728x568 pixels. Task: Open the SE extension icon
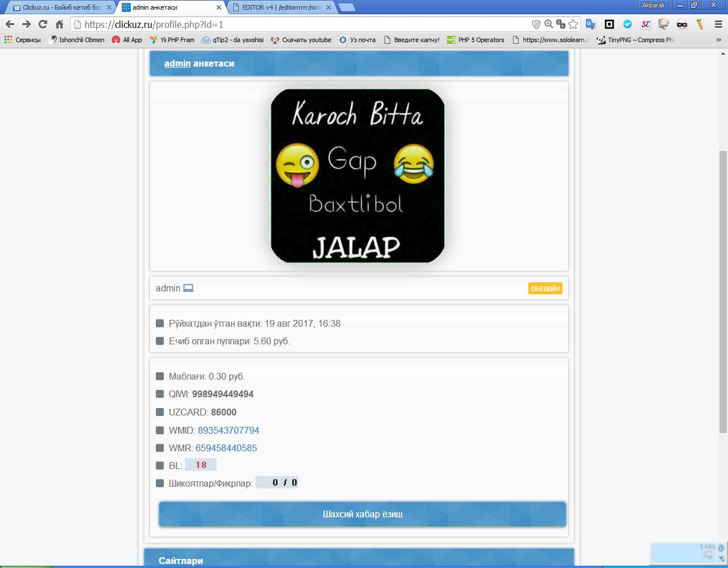646,24
